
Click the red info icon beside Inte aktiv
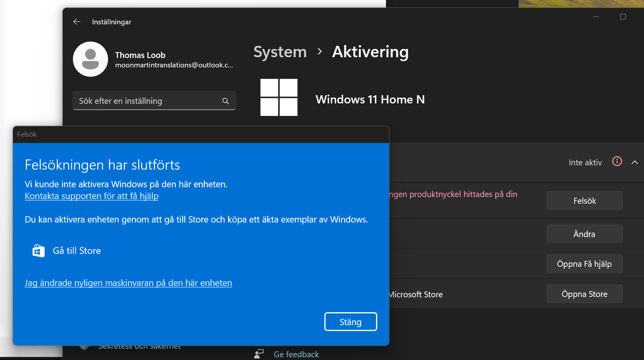click(x=617, y=161)
